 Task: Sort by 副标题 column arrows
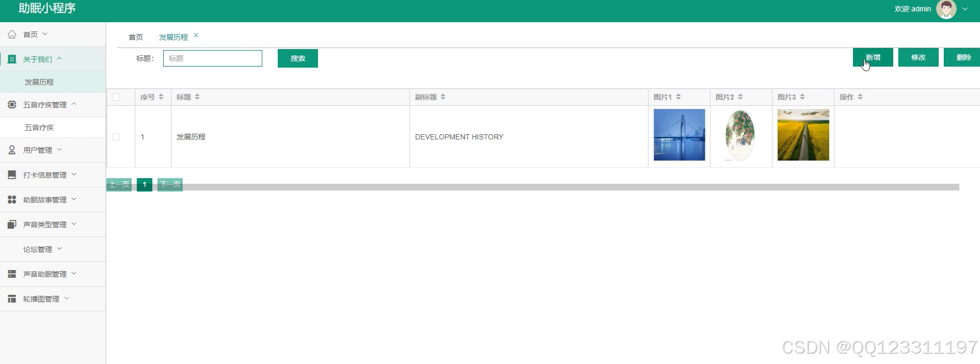[x=443, y=97]
